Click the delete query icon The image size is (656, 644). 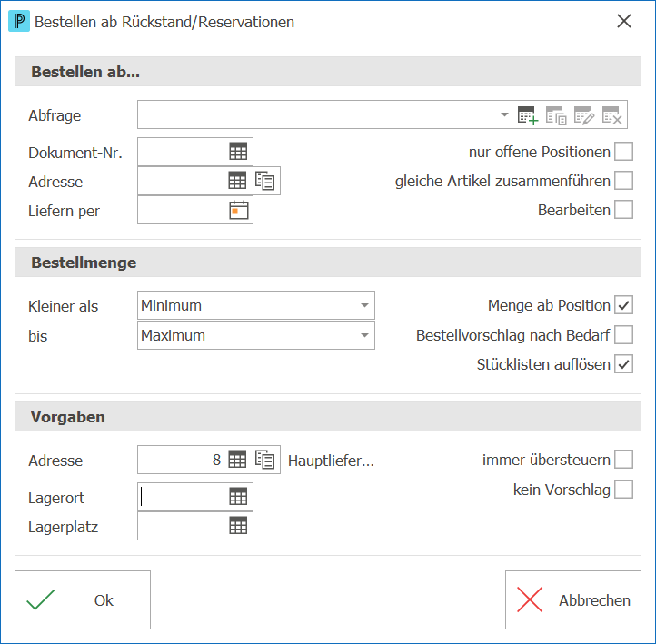pyautogui.click(x=612, y=115)
